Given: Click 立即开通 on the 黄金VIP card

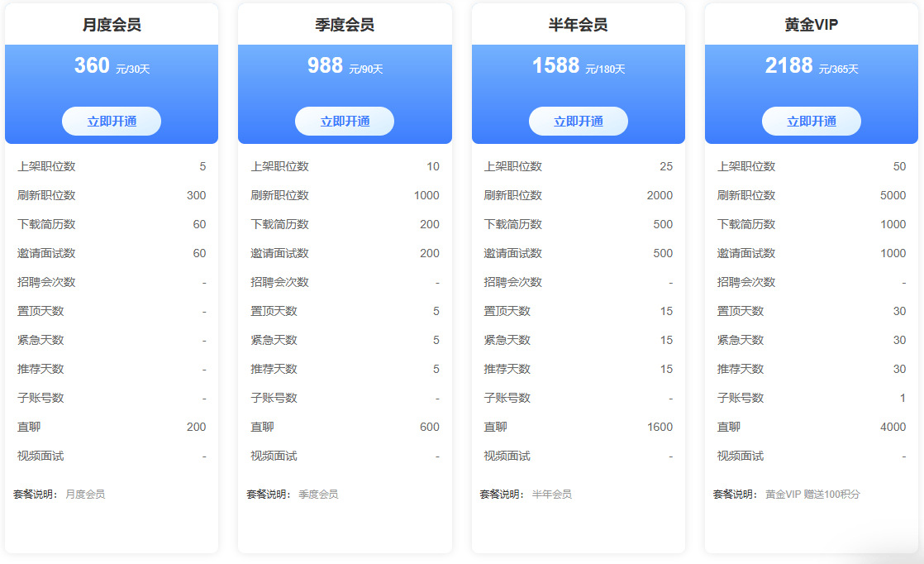Looking at the screenshot, I should (811, 121).
